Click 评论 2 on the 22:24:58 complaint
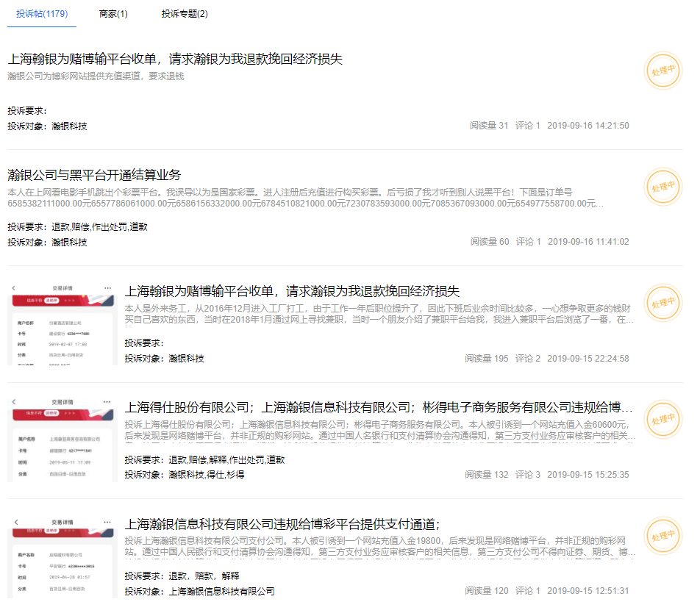 tap(528, 358)
